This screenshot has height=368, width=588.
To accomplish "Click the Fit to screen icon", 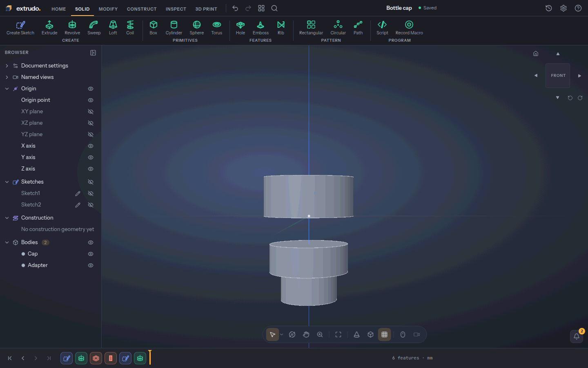I will click(339, 334).
